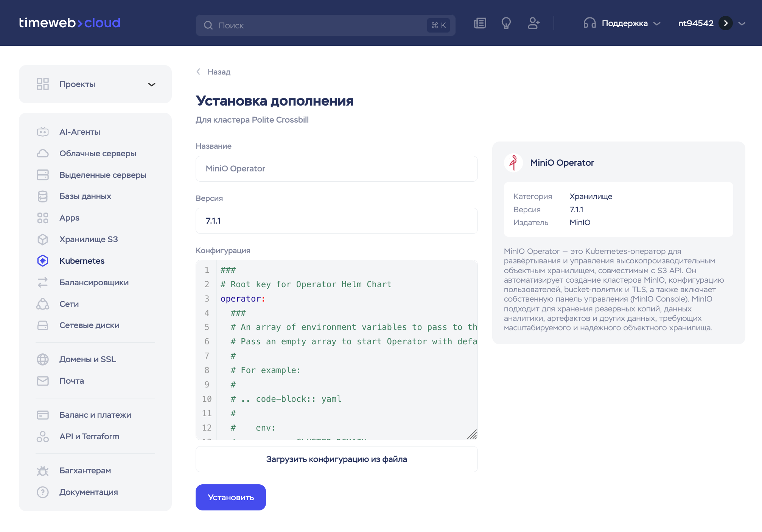Click the search magnifier icon
This screenshot has width=762, height=532.
click(x=208, y=25)
